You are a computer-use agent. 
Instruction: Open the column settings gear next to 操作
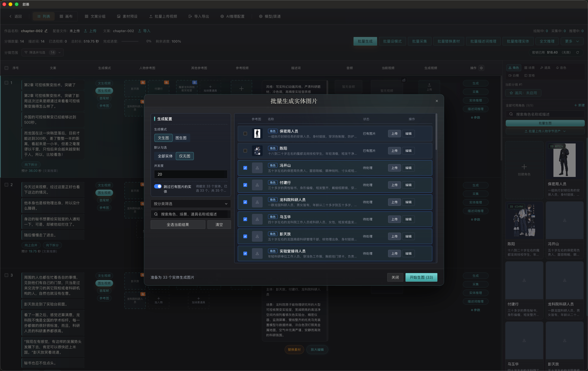481,68
